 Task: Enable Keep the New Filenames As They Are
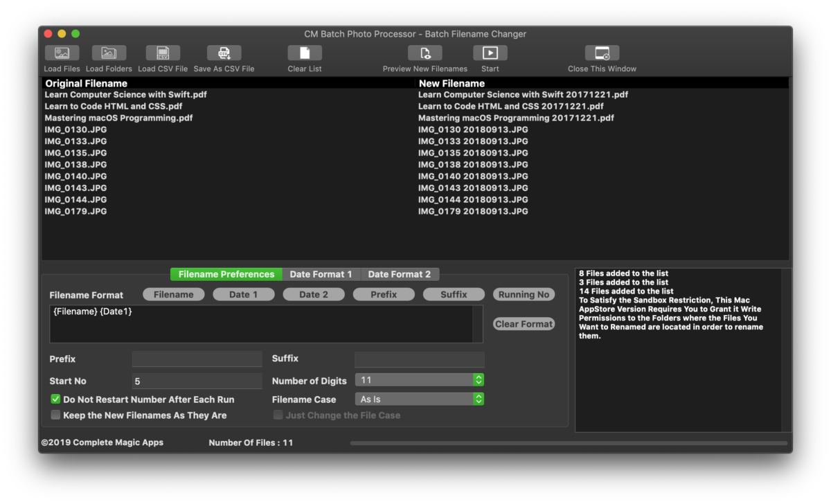(x=55, y=415)
